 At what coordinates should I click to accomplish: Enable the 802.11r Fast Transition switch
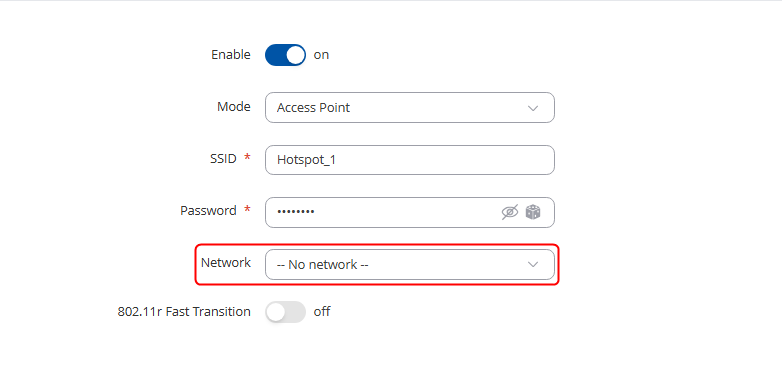tap(285, 312)
